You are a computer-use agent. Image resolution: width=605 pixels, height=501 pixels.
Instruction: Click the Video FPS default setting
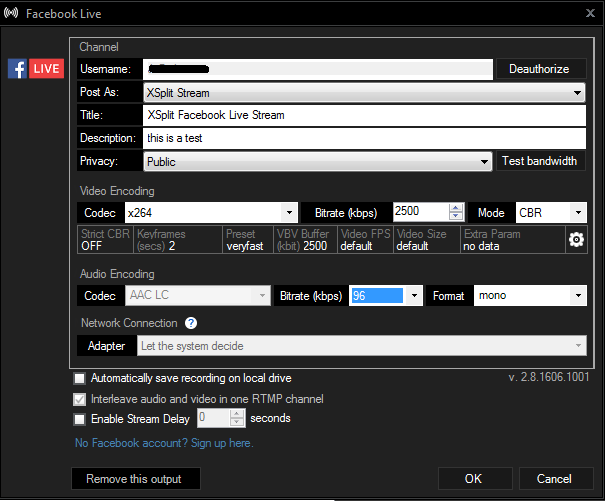(x=365, y=240)
